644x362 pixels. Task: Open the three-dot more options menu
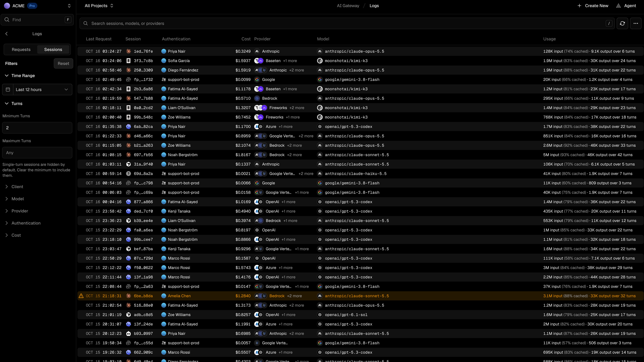(636, 24)
